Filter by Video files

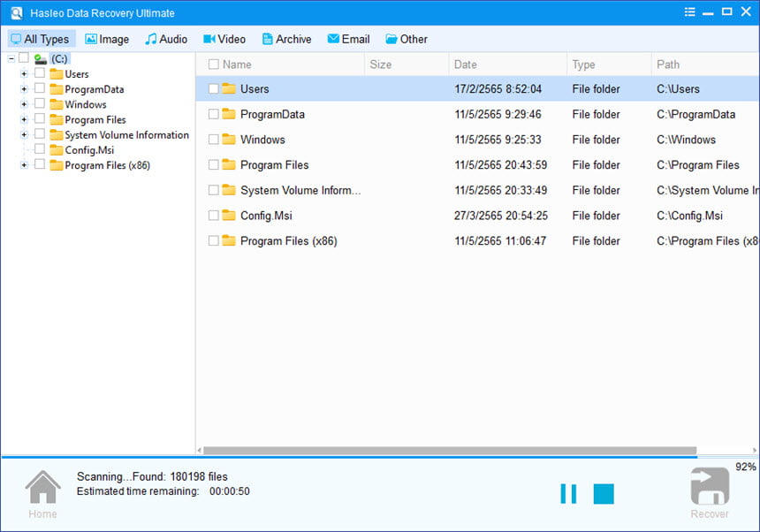[224, 39]
